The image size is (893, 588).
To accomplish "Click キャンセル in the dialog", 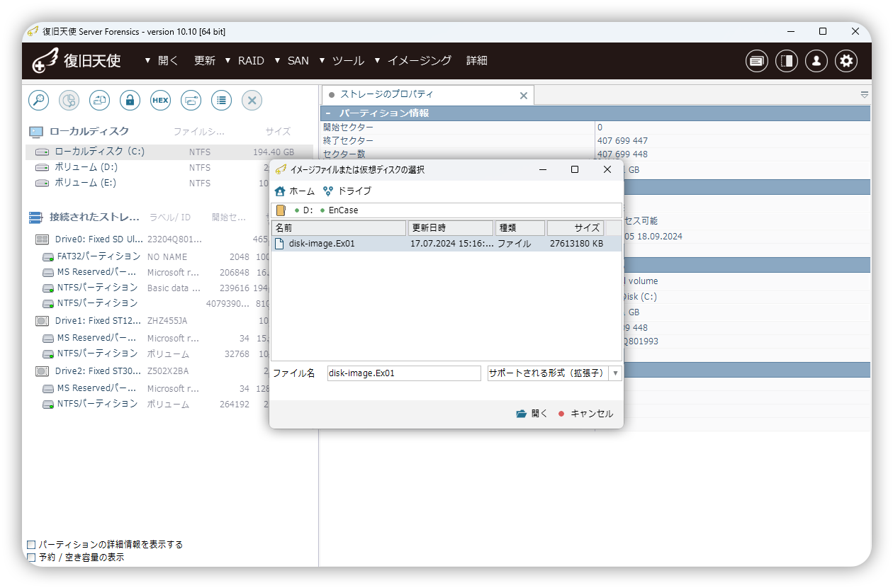I will click(585, 414).
